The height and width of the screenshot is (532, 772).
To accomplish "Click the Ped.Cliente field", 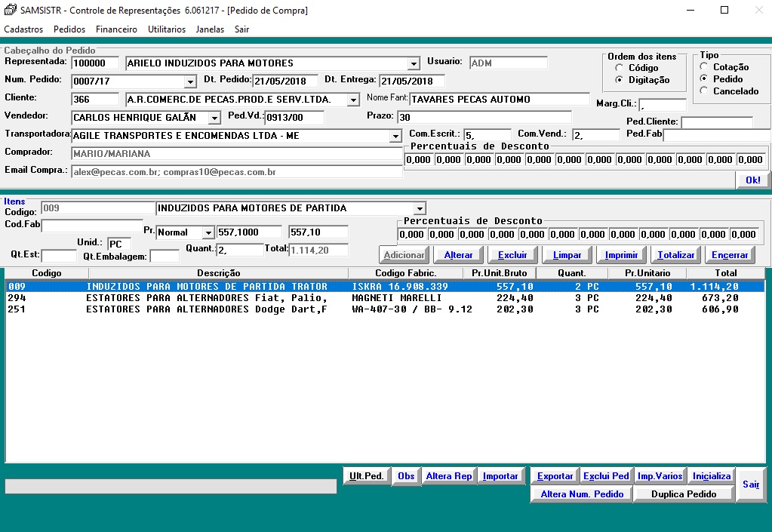I will [717, 122].
